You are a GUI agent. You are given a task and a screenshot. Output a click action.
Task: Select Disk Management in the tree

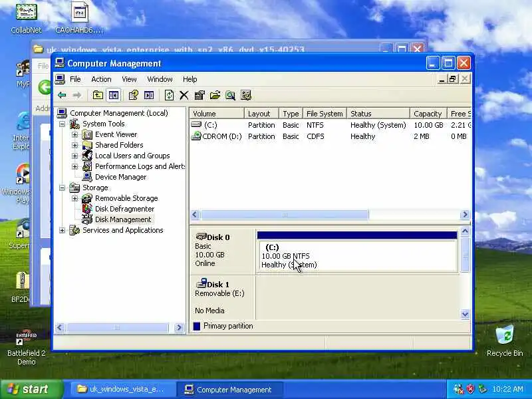[123, 219]
